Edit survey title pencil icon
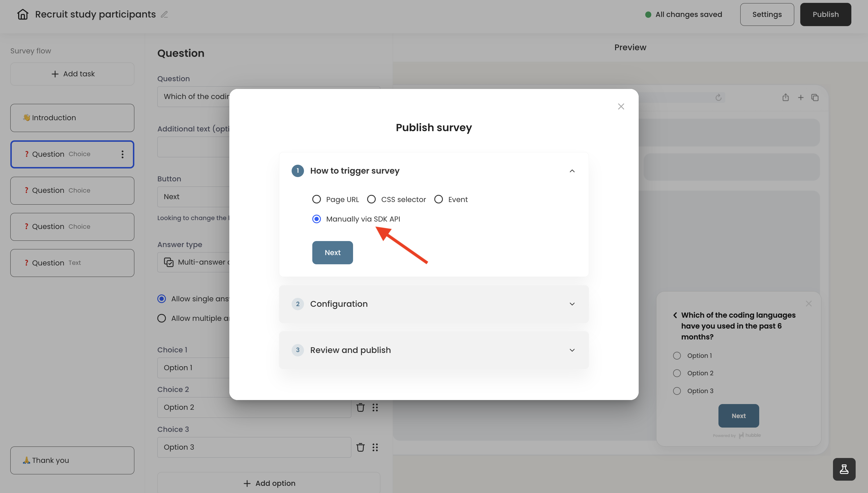The width and height of the screenshot is (868, 493). click(x=164, y=14)
